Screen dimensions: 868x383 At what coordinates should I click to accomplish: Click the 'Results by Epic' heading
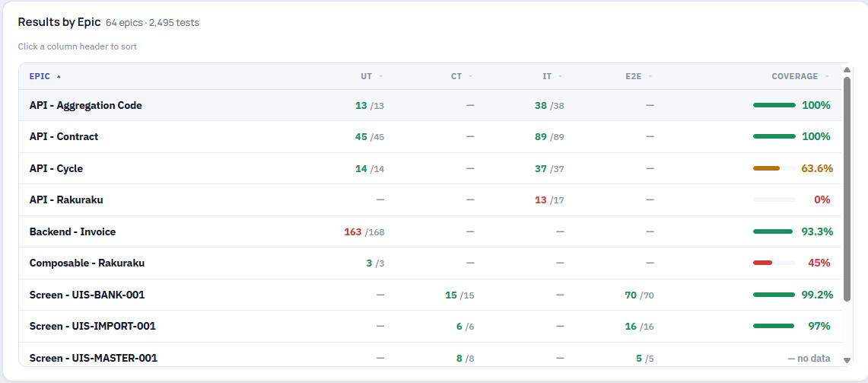coord(59,22)
